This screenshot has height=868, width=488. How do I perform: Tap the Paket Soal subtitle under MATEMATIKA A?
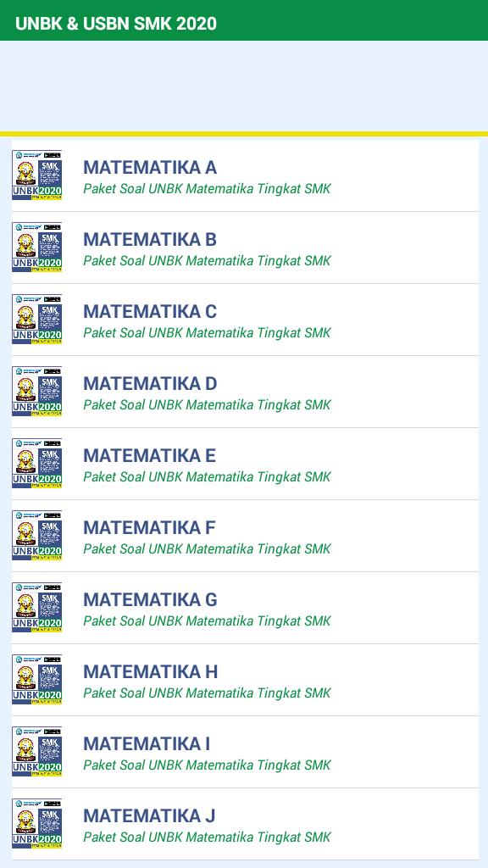[207, 189]
